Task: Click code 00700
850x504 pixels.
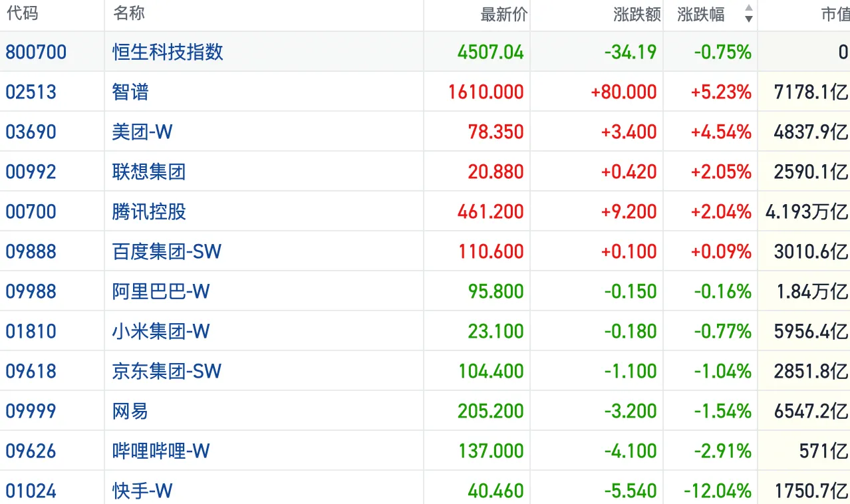Action: point(31,211)
